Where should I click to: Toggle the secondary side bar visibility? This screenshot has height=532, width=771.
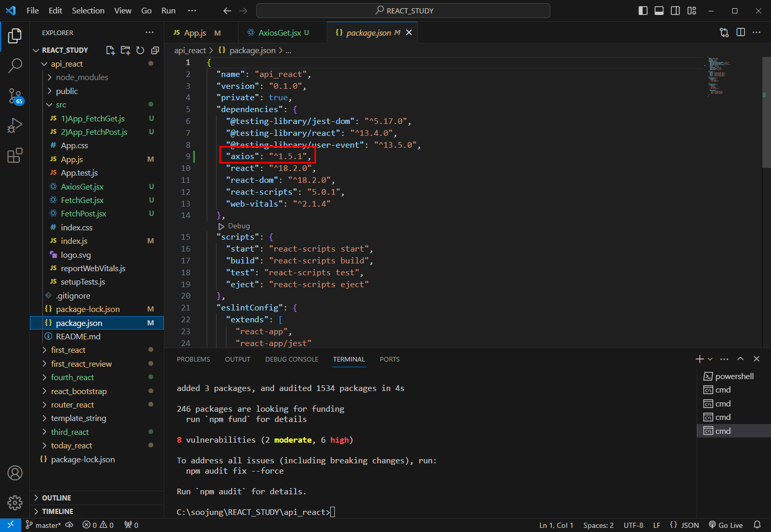click(x=675, y=10)
